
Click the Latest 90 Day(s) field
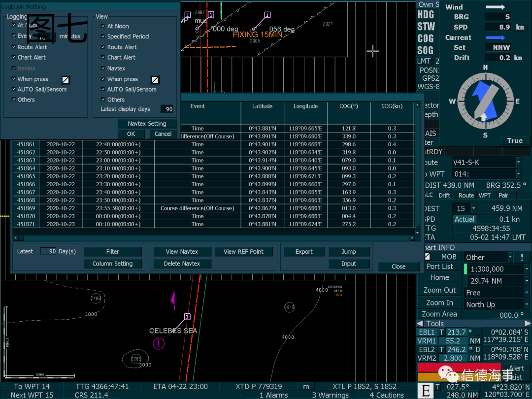pyautogui.click(x=48, y=251)
